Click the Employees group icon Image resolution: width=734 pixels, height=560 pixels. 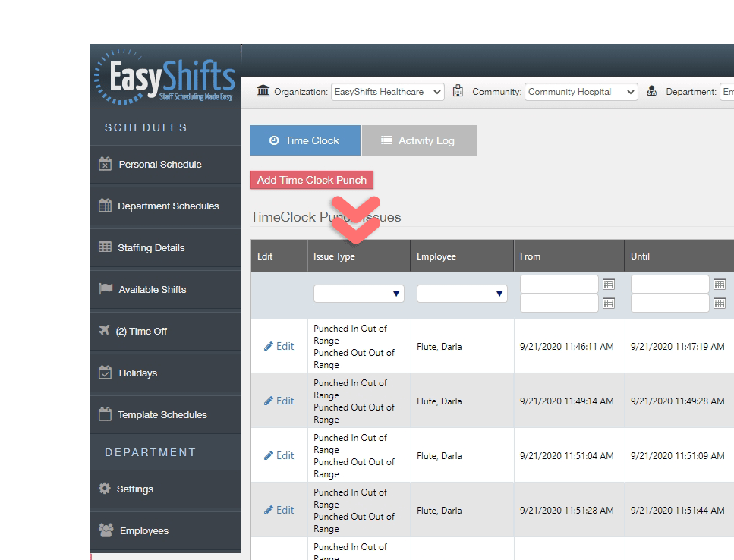click(106, 530)
